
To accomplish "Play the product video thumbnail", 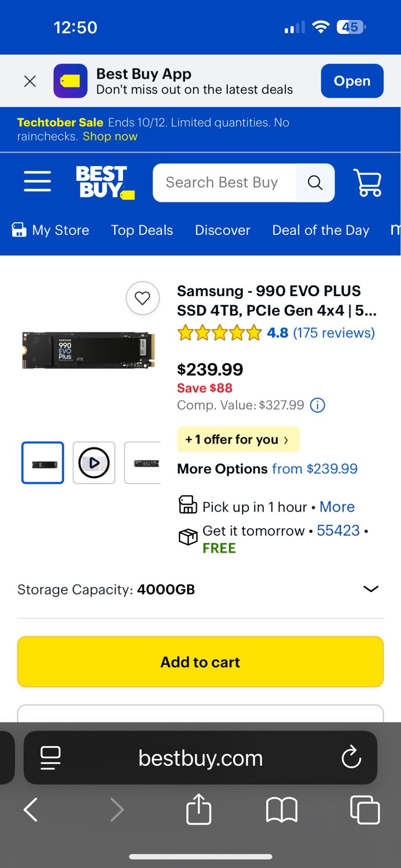I will (x=94, y=463).
